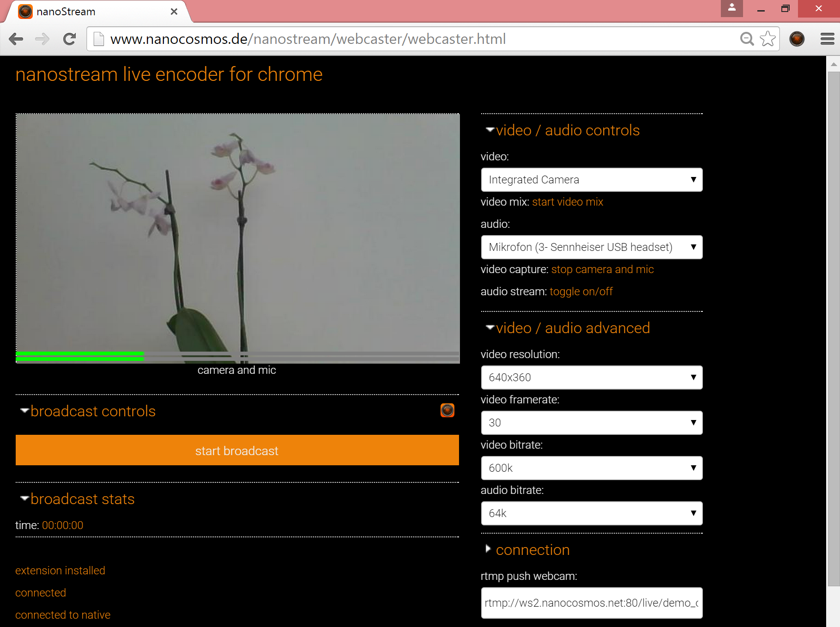Go back to the previous page
The image size is (840, 627).
coord(16,39)
